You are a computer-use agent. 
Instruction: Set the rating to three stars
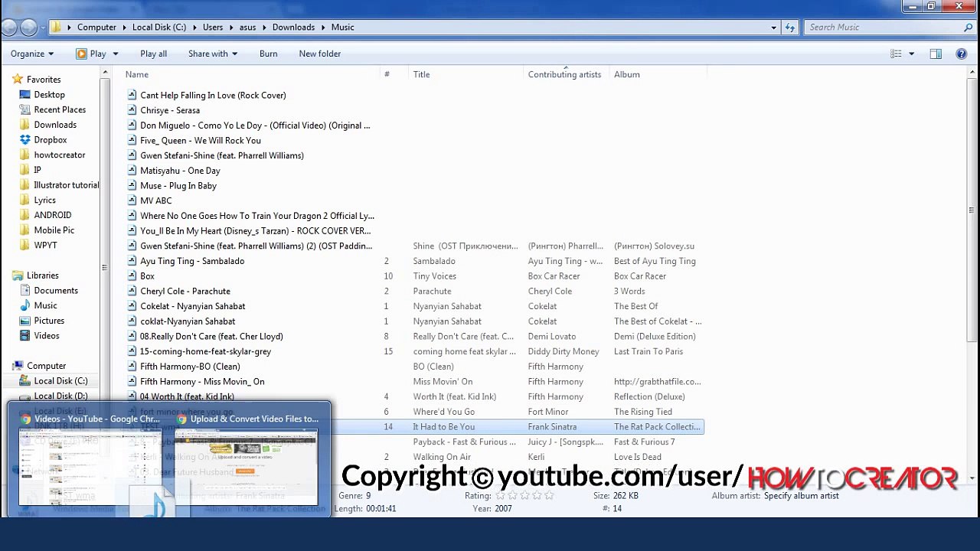tap(524, 496)
